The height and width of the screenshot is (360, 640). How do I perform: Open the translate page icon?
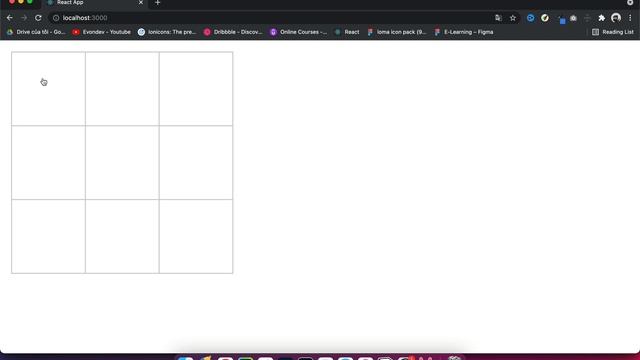498,18
